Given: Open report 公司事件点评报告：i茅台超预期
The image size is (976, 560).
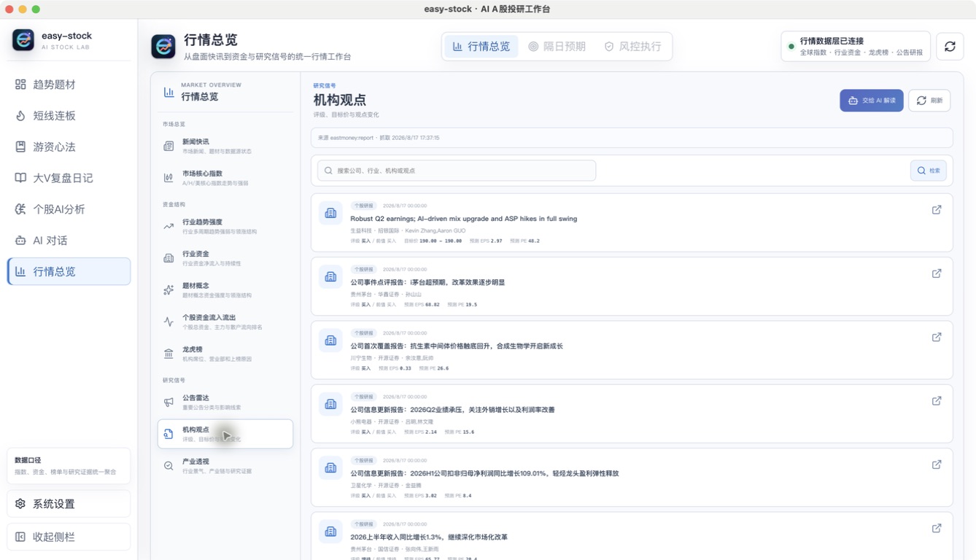Looking at the screenshot, I should point(632,287).
